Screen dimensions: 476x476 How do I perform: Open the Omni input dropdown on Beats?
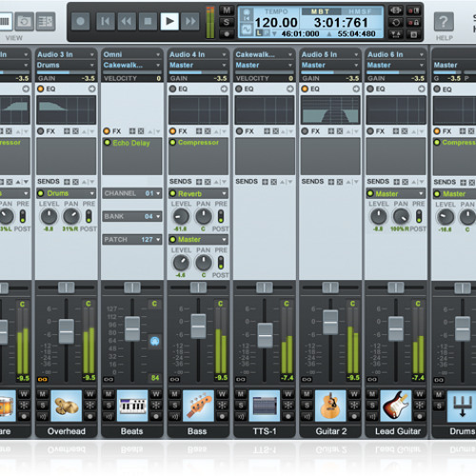coord(132,54)
